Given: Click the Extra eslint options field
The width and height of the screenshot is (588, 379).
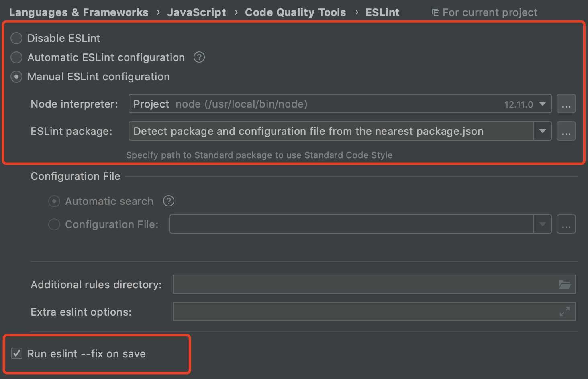Looking at the screenshot, I should click(x=374, y=312).
